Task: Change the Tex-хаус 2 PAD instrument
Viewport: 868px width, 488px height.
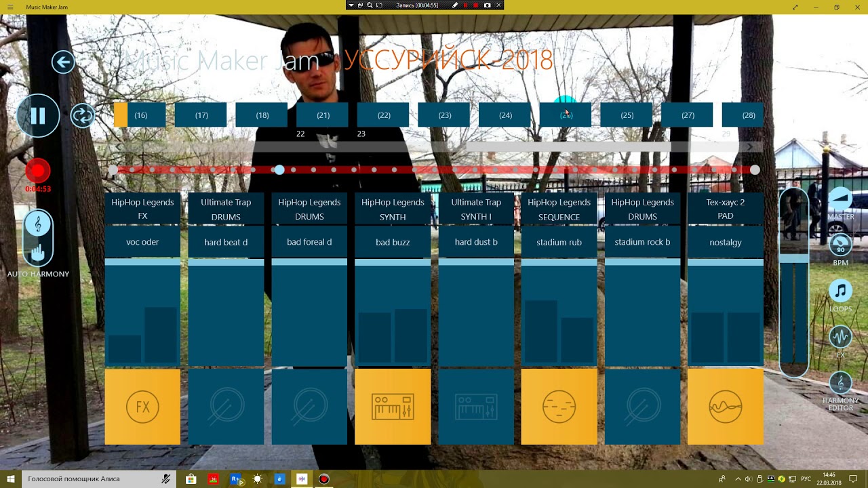Action: click(726, 209)
